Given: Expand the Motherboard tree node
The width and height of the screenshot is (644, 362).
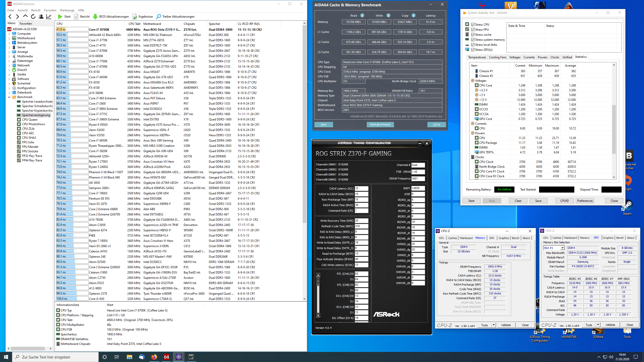Looking at the screenshot, I should (9, 38).
